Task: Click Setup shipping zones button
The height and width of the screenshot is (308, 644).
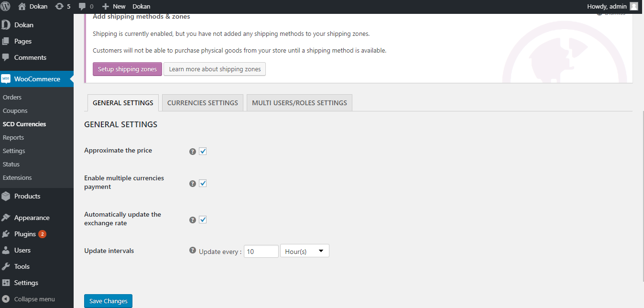Action: pos(127,69)
